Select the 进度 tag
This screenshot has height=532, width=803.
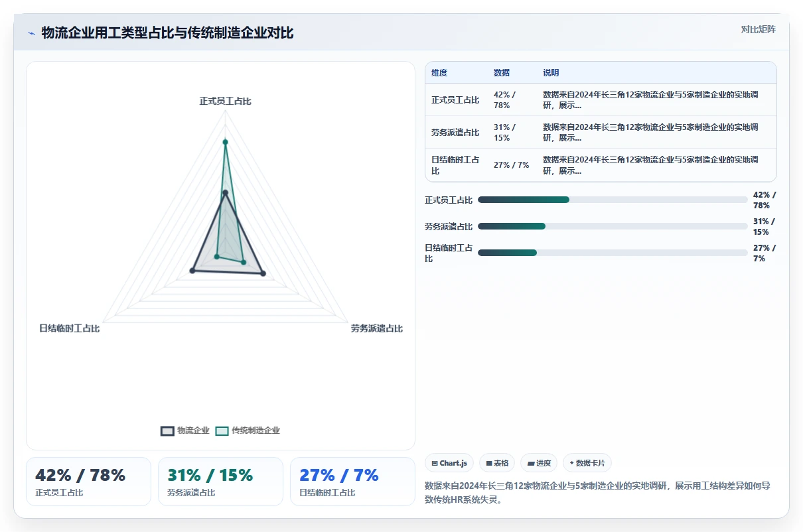tap(539, 463)
